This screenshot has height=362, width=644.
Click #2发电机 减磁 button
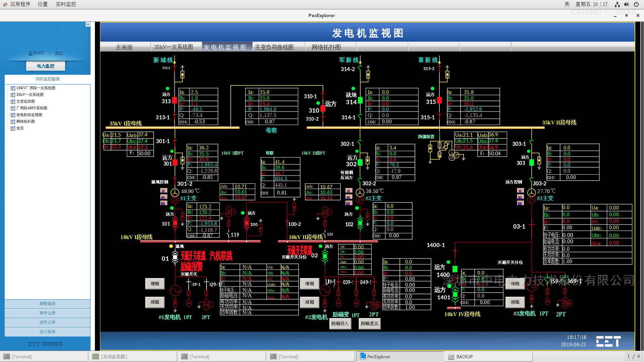pos(310,302)
